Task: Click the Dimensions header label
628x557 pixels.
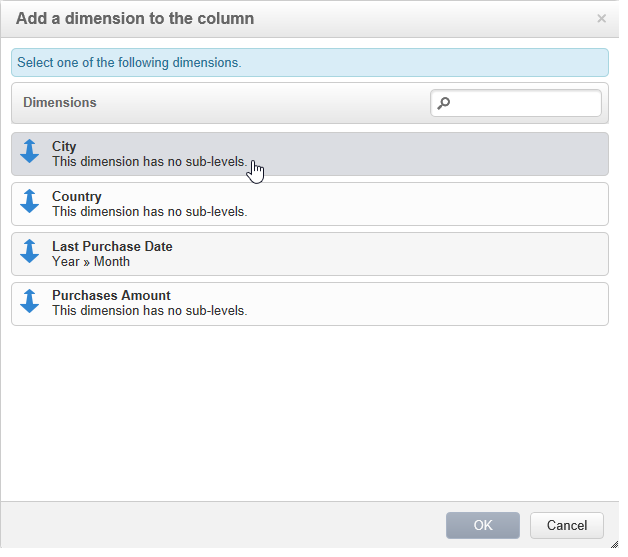Action: (60, 102)
